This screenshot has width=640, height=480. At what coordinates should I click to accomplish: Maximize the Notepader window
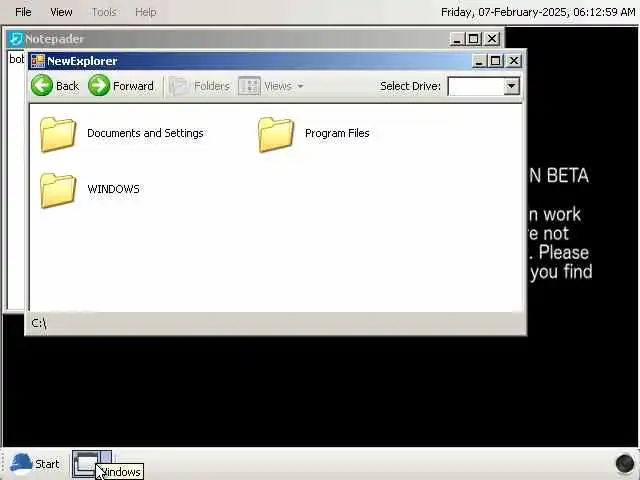[x=474, y=39]
